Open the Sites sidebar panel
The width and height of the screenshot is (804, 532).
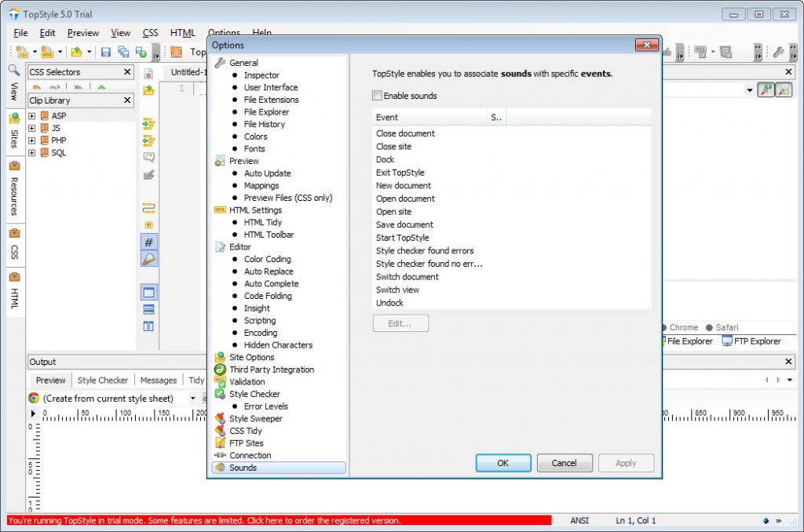(x=14, y=132)
